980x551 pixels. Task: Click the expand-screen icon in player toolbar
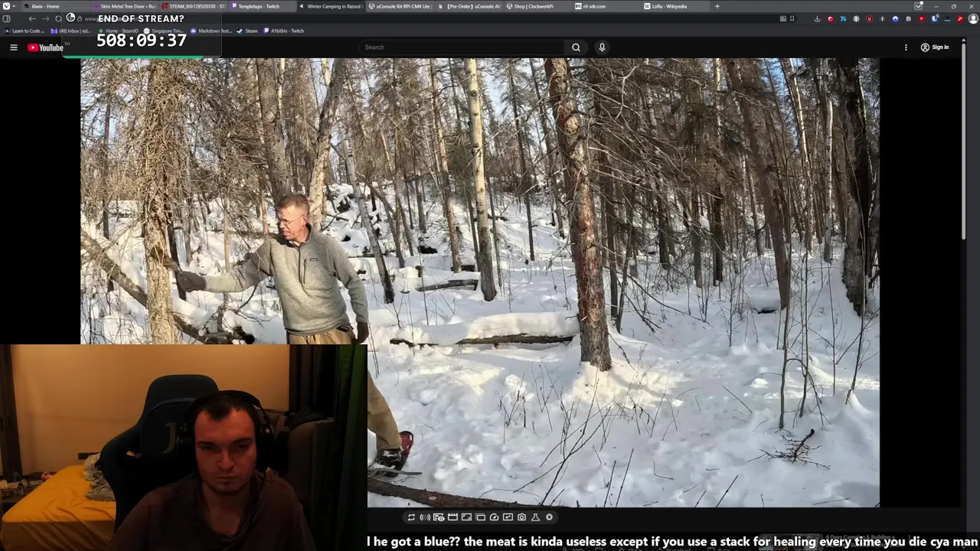click(466, 517)
